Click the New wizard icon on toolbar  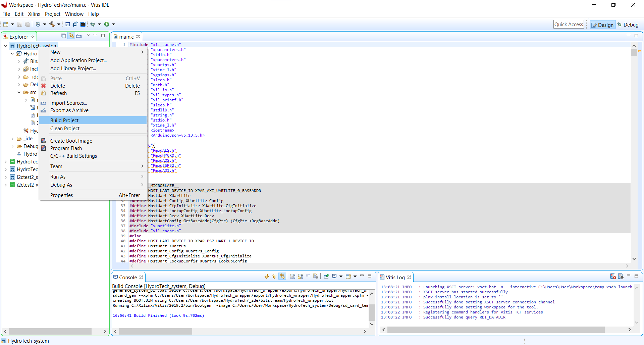[6, 24]
